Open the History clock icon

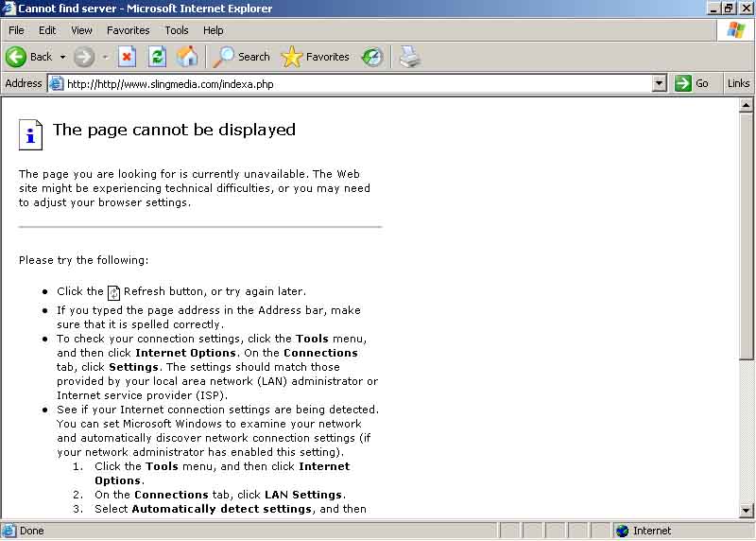(x=372, y=57)
